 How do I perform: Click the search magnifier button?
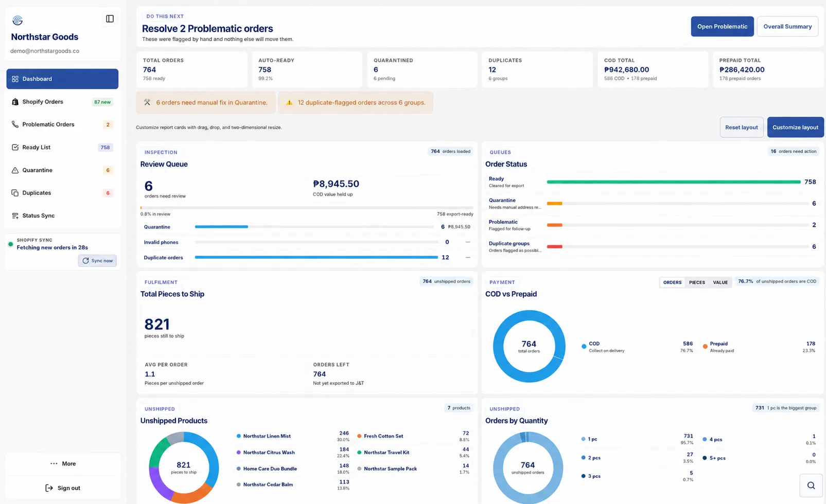tap(811, 485)
